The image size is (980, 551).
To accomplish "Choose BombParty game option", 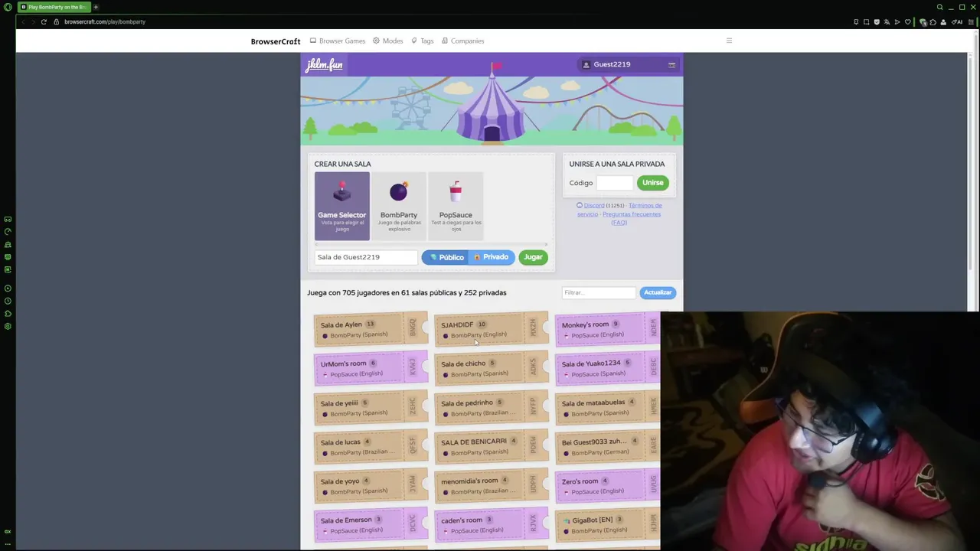I will point(399,206).
